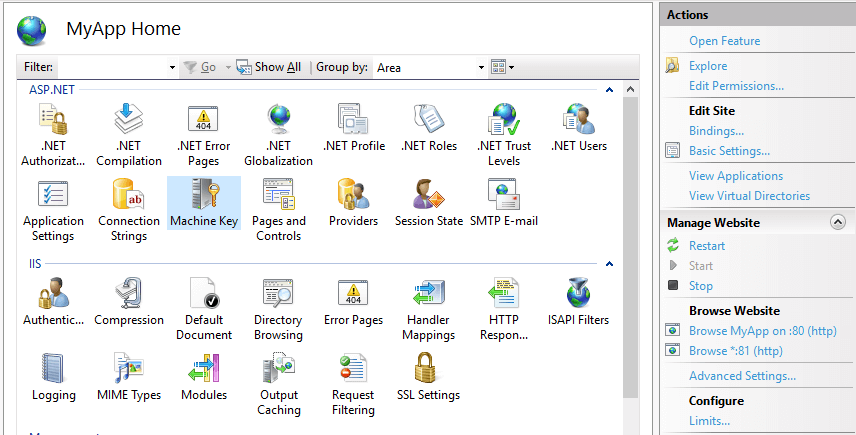
Task: Open Pages and Controls feature
Action: coord(278,210)
